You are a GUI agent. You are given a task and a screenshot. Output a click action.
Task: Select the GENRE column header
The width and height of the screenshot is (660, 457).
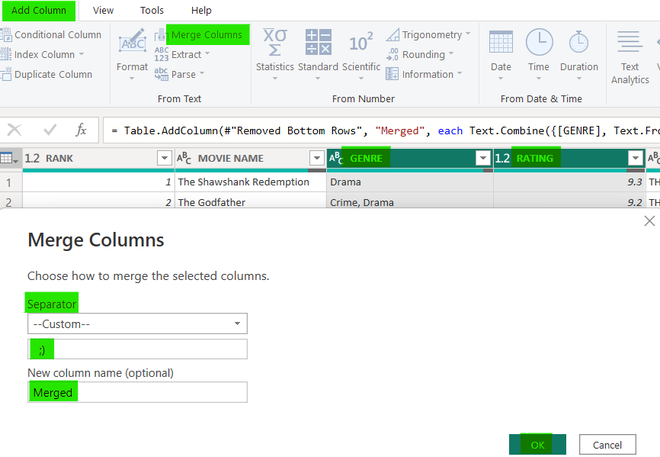pos(410,159)
